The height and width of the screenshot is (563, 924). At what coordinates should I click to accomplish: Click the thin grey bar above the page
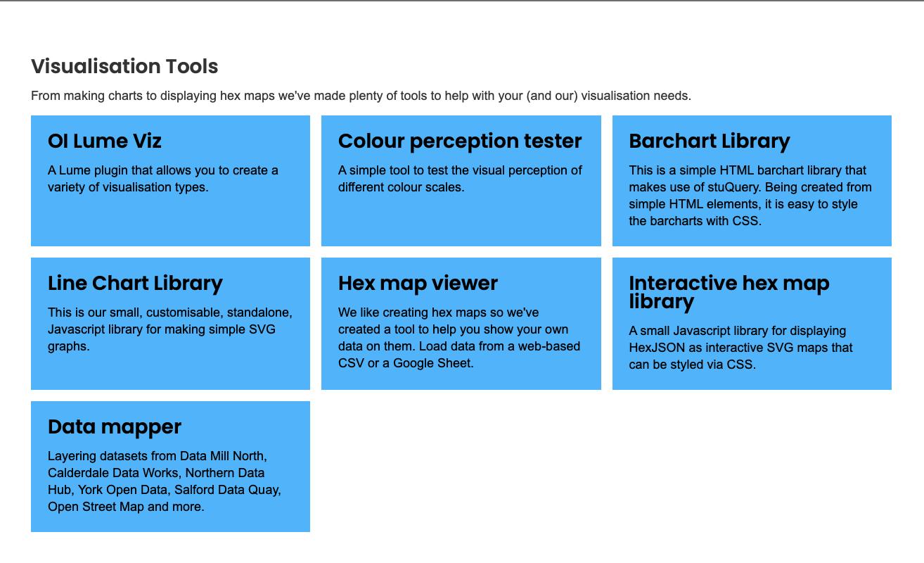pyautogui.click(x=462, y=1)
